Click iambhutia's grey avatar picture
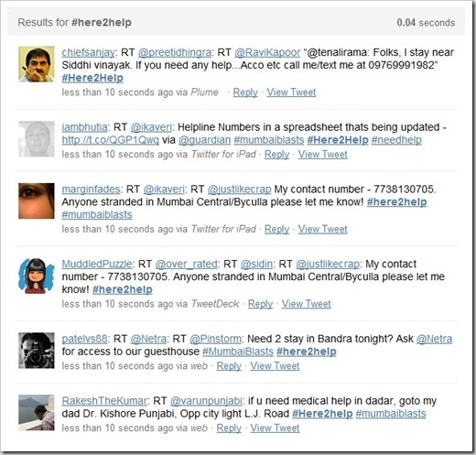Image resolution: width=476 pixels, height=455 pixels. click(37, 139)
